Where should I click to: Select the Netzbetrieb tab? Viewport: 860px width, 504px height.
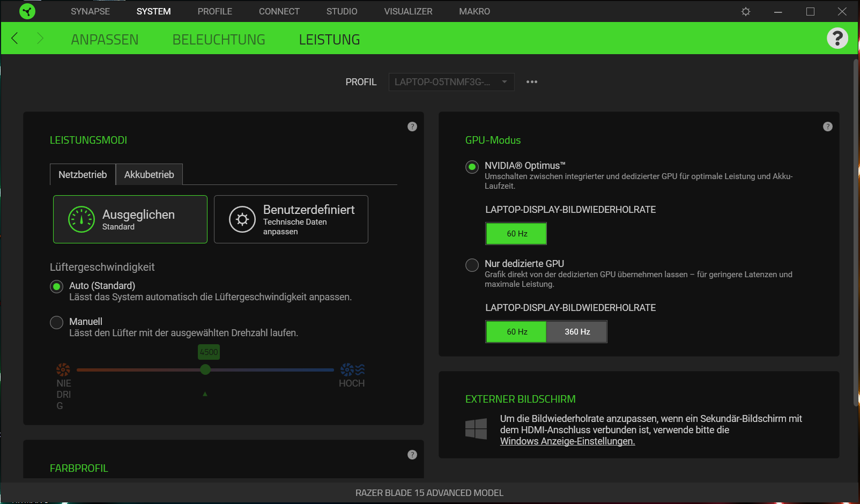83,174
